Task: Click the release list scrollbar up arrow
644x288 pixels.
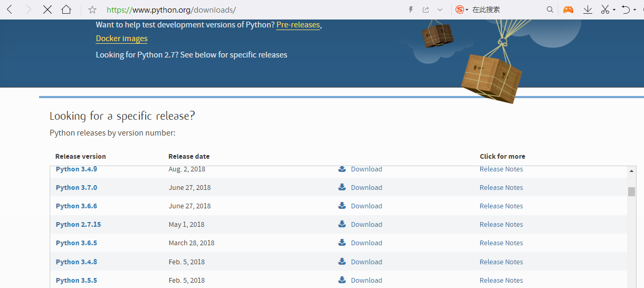Action: point(632,171)
